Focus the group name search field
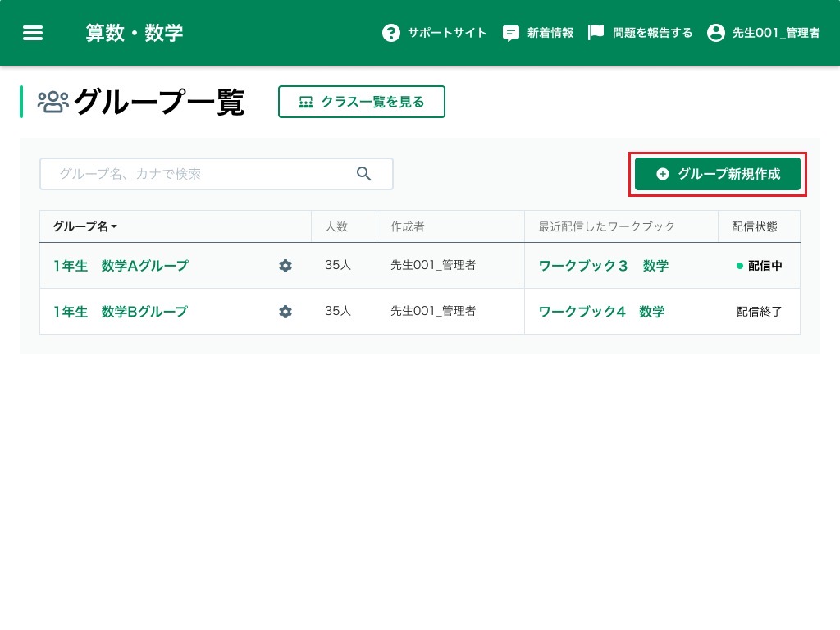Screen dimensions: 840x630 point(201,174)
